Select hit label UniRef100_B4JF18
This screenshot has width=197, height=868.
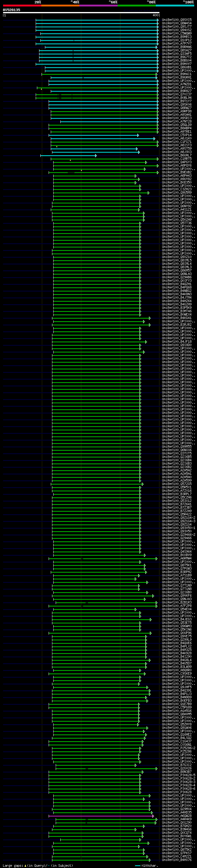177,342
